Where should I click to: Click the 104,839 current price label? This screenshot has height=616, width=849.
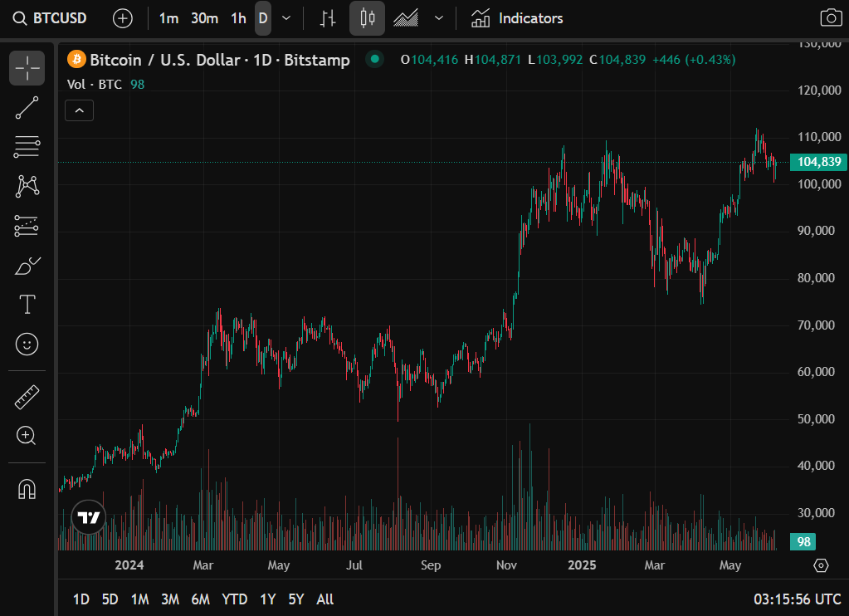(x=819, y=162)
